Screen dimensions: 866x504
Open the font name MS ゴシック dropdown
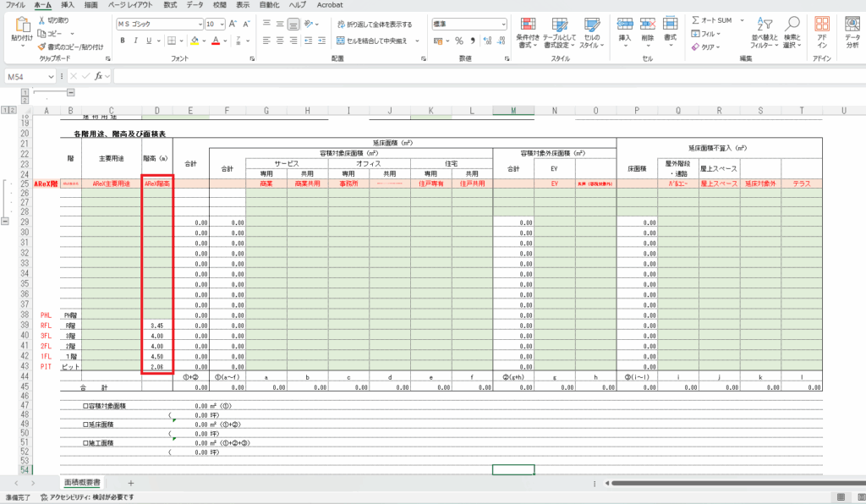pos(200,25)
